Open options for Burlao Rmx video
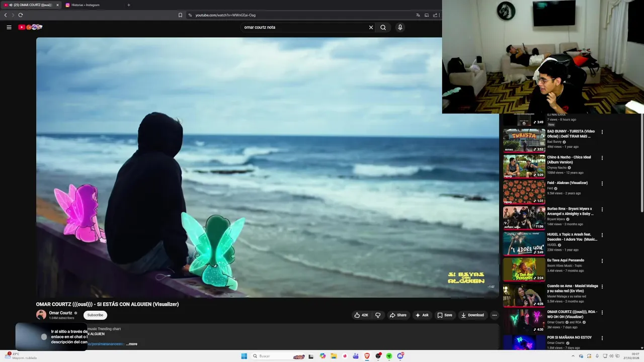 pyautogui.click(x=602, y=209)
